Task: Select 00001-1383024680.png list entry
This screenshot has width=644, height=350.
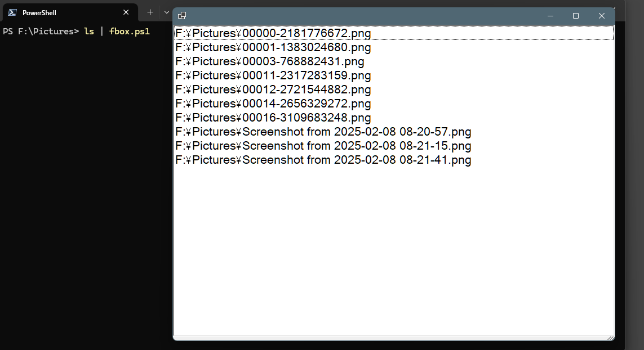Action: [x=394, y=47]
